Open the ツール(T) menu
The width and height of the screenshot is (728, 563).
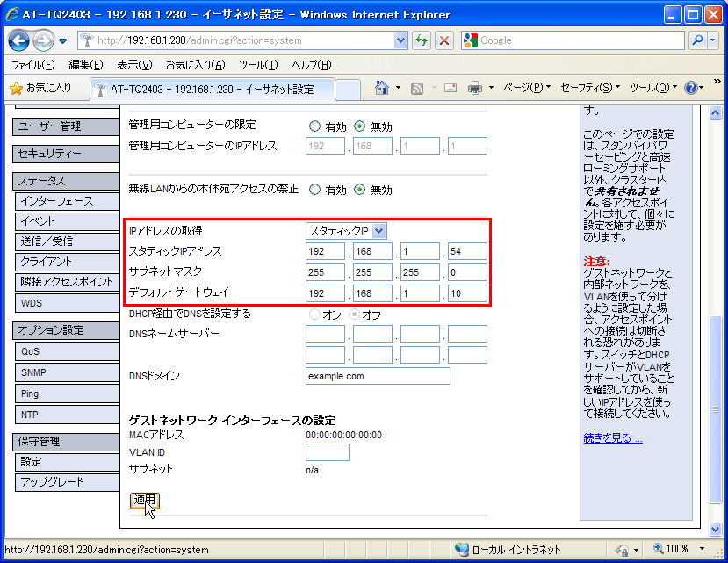point(258,65)
